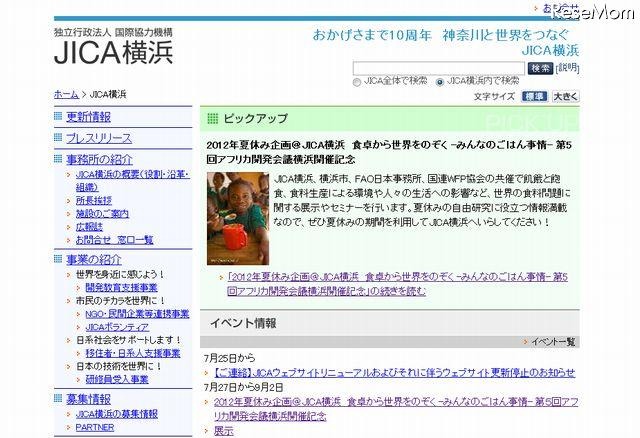Screen dimensions: 640x438
Task: Select JICA全体で検索 radio button
Action: click(x=357, y=82)
